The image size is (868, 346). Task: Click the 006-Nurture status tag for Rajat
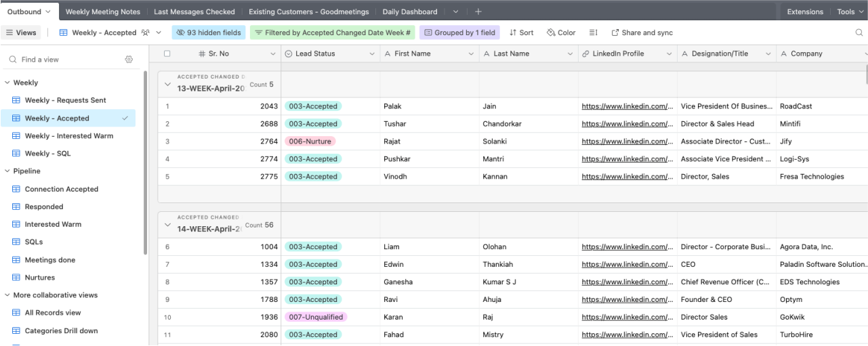click(x=310, y=142)
